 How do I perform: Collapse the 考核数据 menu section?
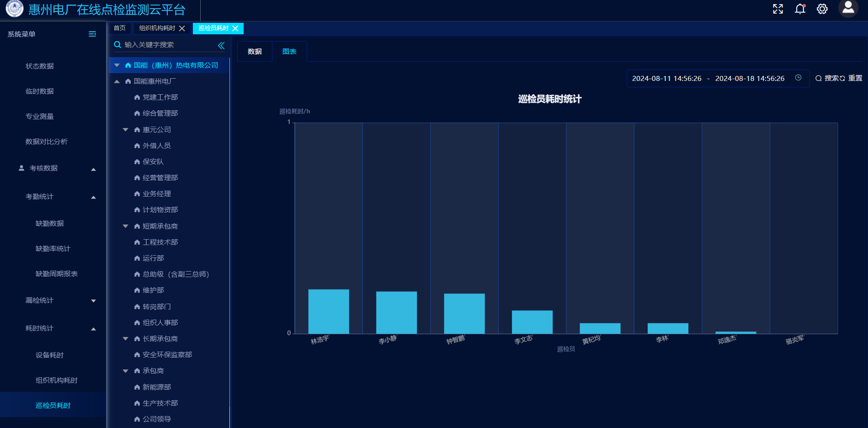point(93,169)
